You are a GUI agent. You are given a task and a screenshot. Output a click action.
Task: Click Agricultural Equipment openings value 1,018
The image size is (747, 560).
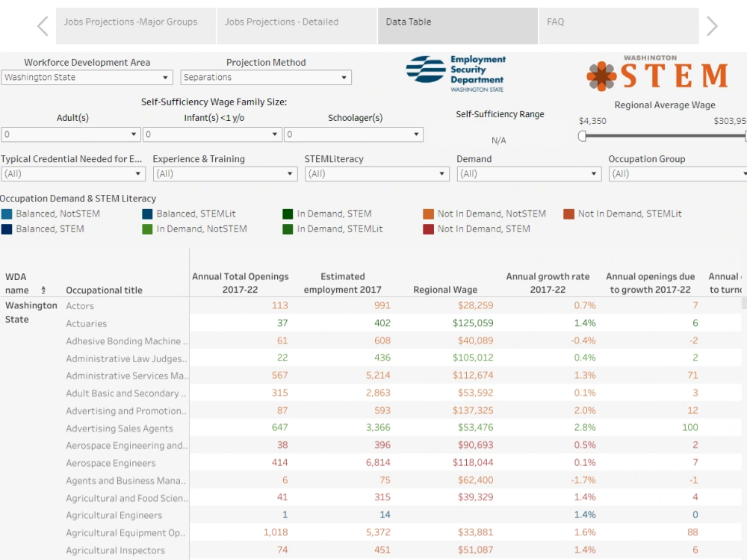[x=276, y=532]
